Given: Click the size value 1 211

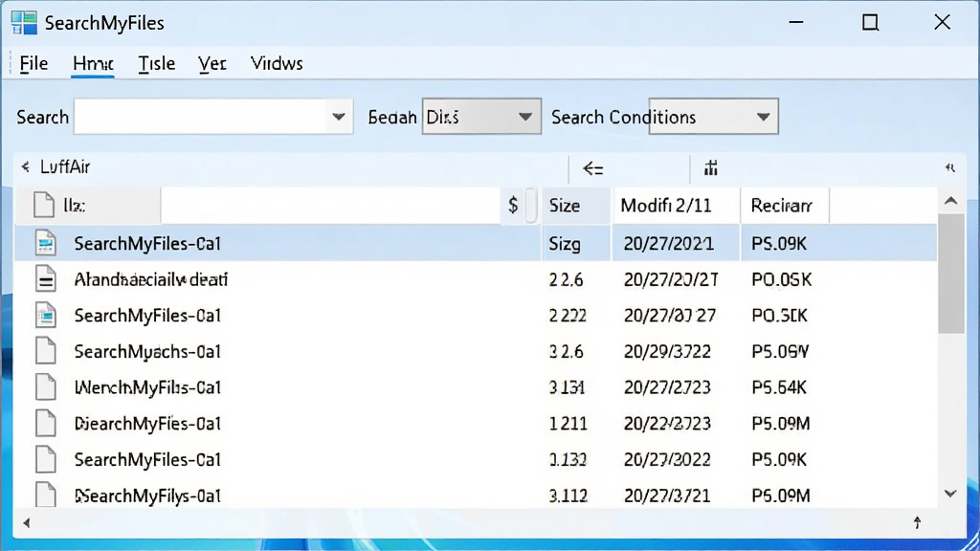Looking at the screenshot, I should pos(568,424).
